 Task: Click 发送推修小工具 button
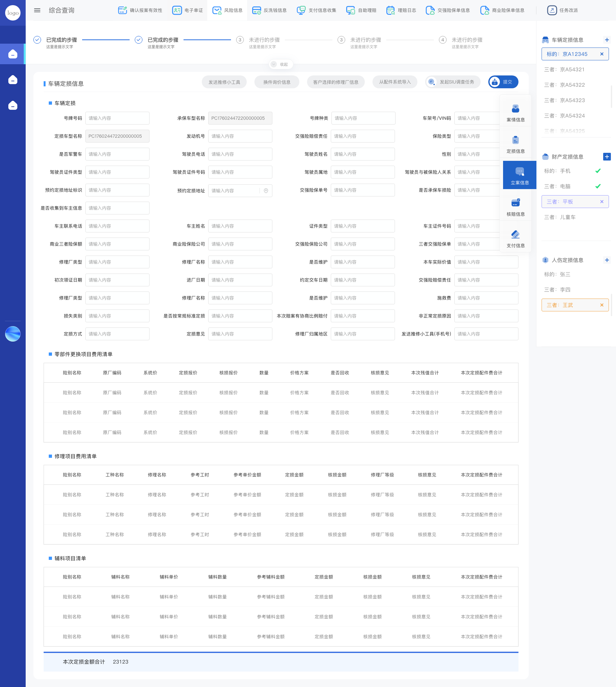click(224, 82)
